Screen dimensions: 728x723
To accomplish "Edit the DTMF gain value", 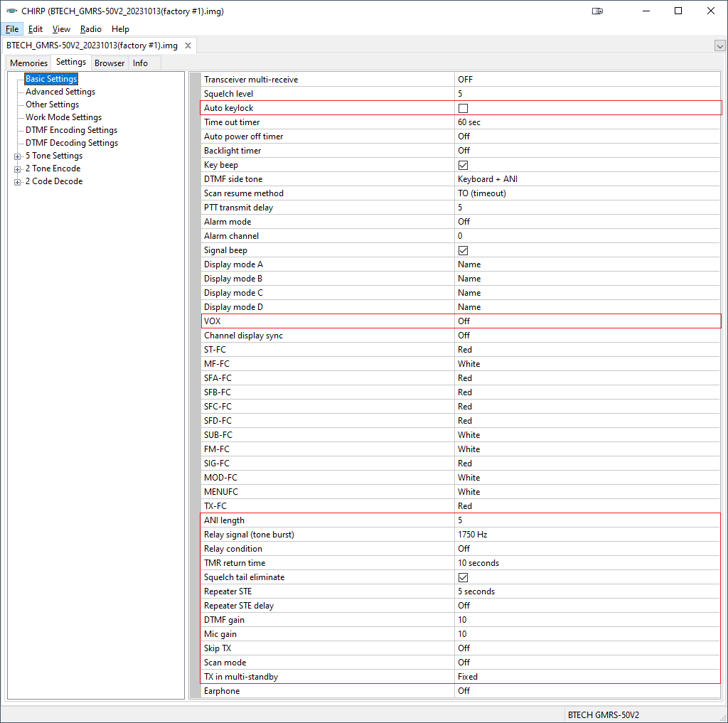I will [587, 620].
